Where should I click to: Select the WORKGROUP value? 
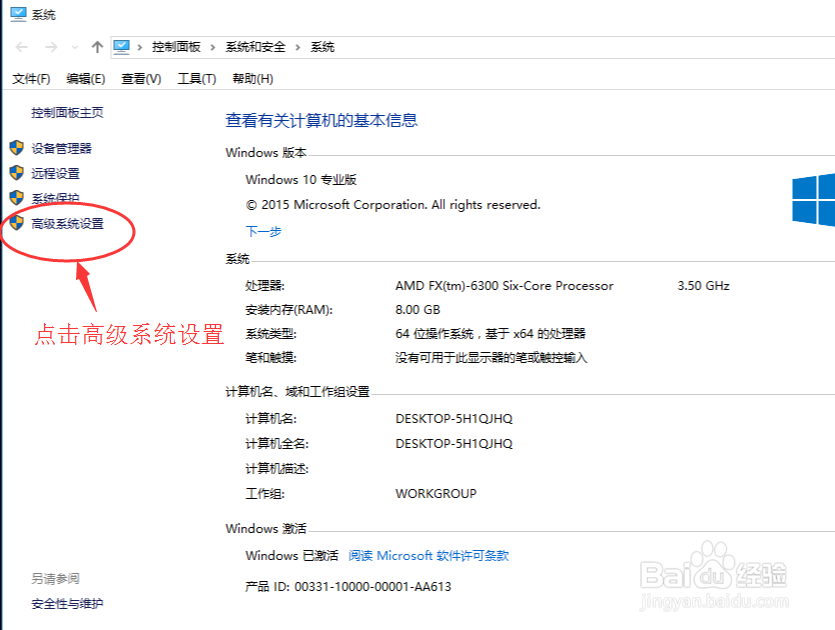pyautogui.click(x=436, y=494)
